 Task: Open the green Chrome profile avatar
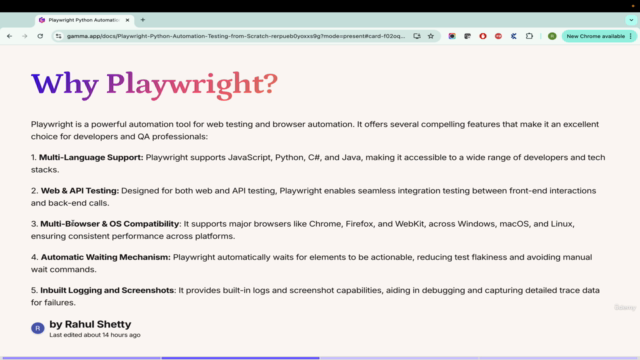pos(552,36)
